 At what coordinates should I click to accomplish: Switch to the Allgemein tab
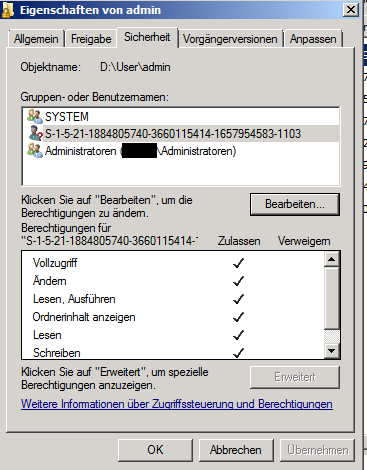(x=36, y=39)
